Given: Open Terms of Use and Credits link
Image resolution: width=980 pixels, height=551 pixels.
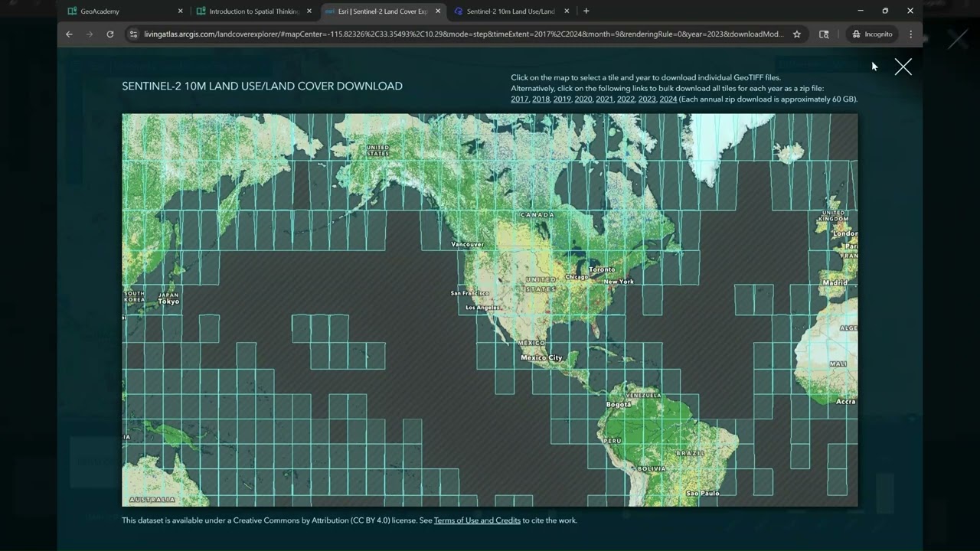Looking at the screenshot, I should coord(477,520).
